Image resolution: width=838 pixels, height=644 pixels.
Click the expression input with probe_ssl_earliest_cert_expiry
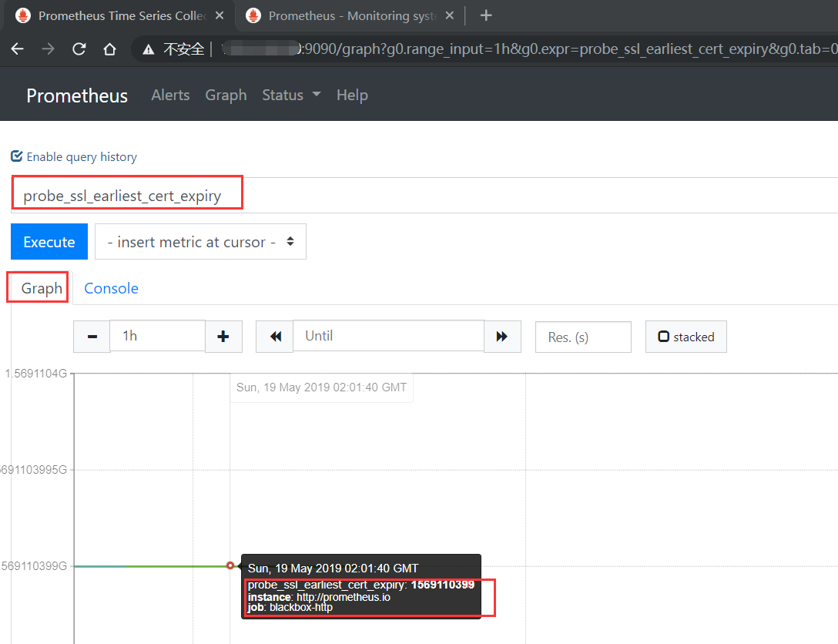(x=424, y=195)
